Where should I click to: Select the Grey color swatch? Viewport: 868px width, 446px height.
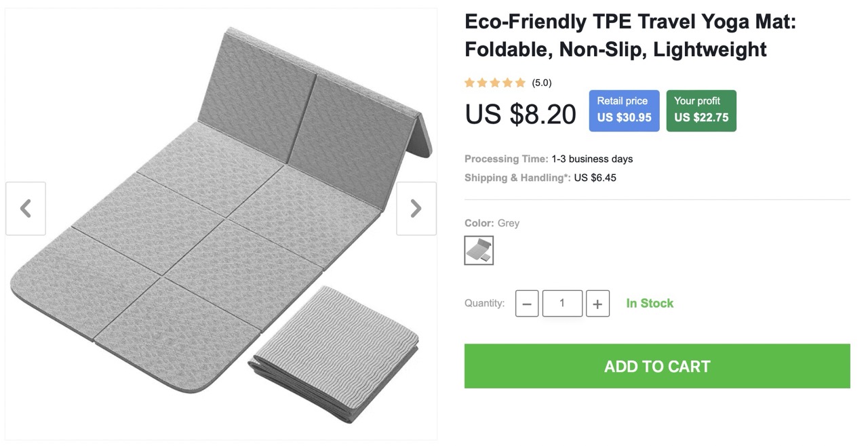479,250
